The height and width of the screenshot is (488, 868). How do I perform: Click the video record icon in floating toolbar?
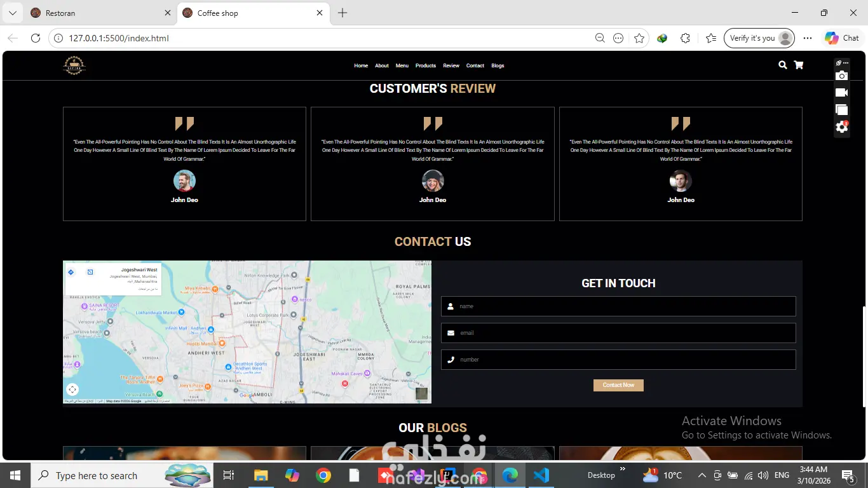click(x=841, y=93)
